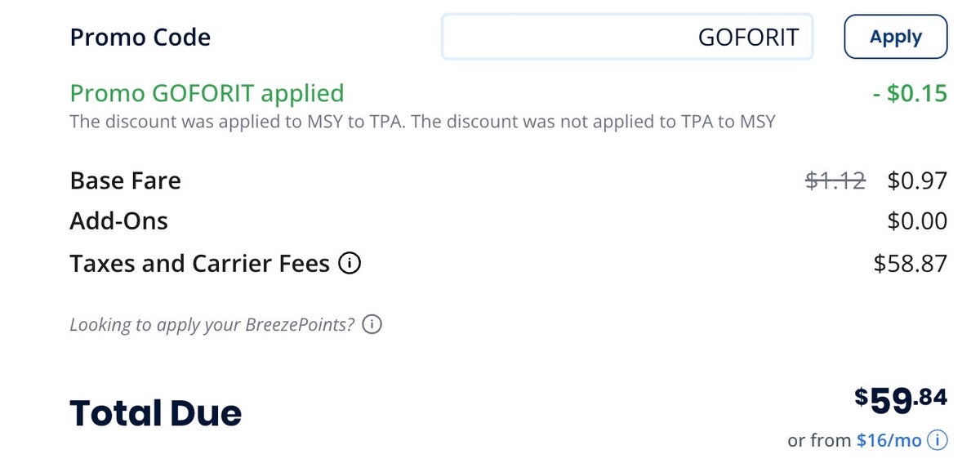980x472 pixels.
Task: Click the crossed-out $1.12 fare
Action: click(835, 180)
